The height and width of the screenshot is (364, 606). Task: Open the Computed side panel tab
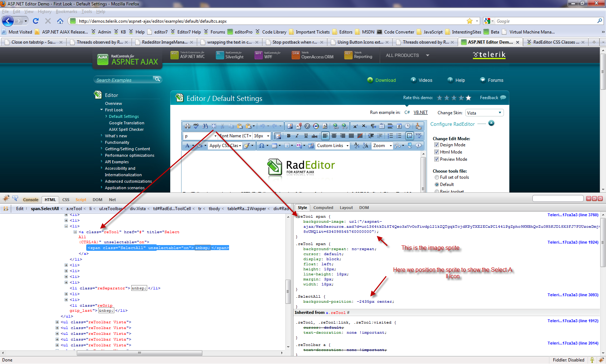coord(323,208)
